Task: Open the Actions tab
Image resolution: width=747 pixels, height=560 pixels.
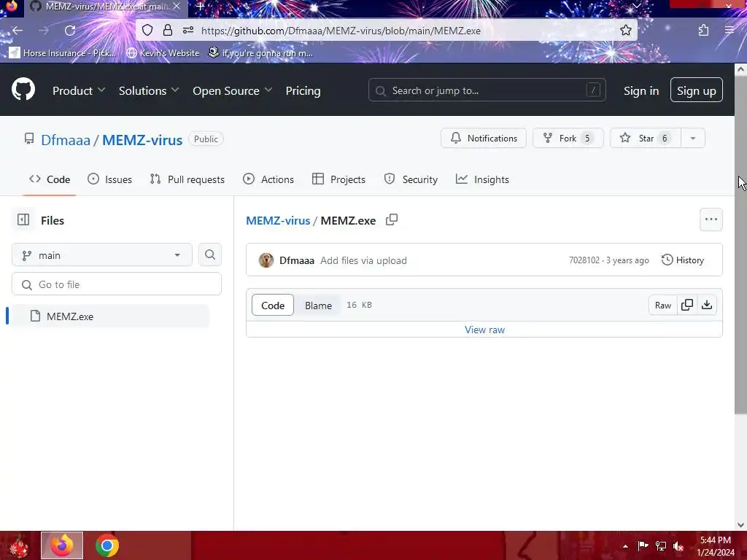Action: point(268,179)
